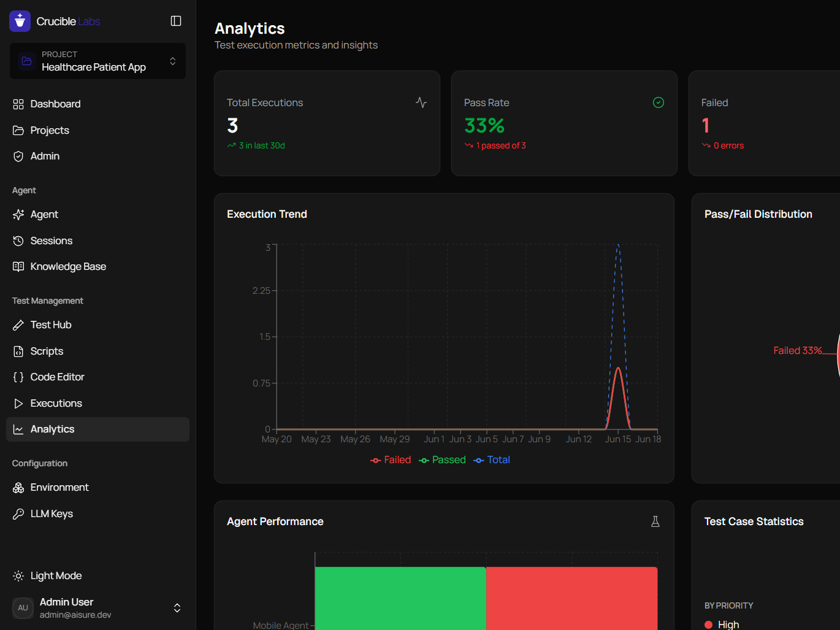The image size is (840, 630).
Task: Toggle the Total series in chart legend
Action: coord(492,460)
